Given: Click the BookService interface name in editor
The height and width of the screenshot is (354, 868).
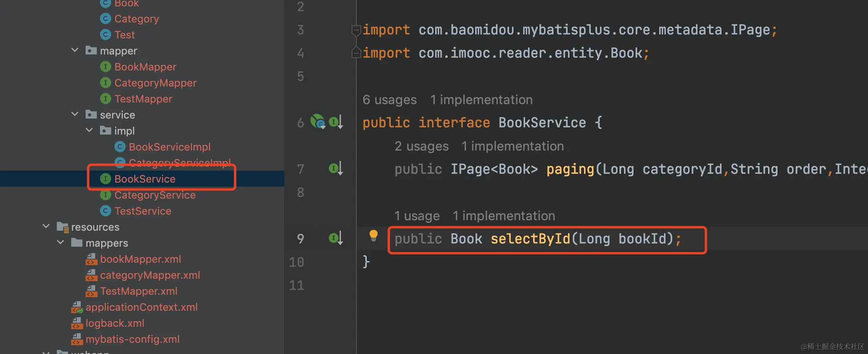Looking at the screenshot, I should 542,123.
